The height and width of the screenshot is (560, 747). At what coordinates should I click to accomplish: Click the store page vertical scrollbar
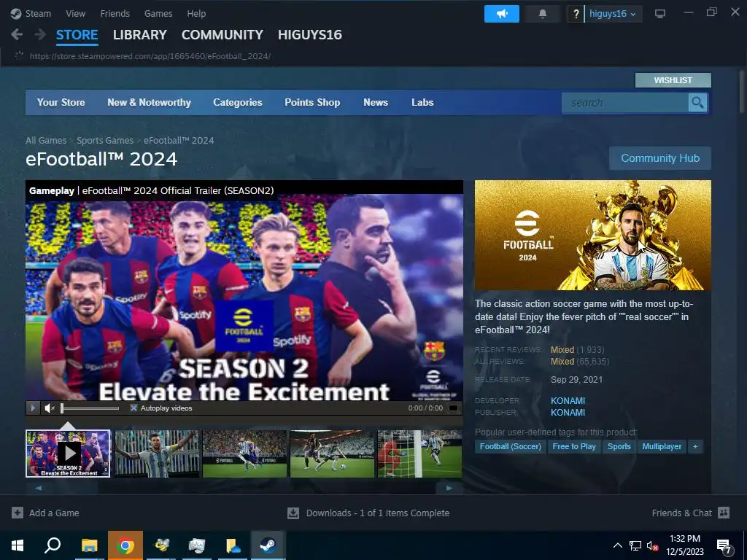[742, 92]
